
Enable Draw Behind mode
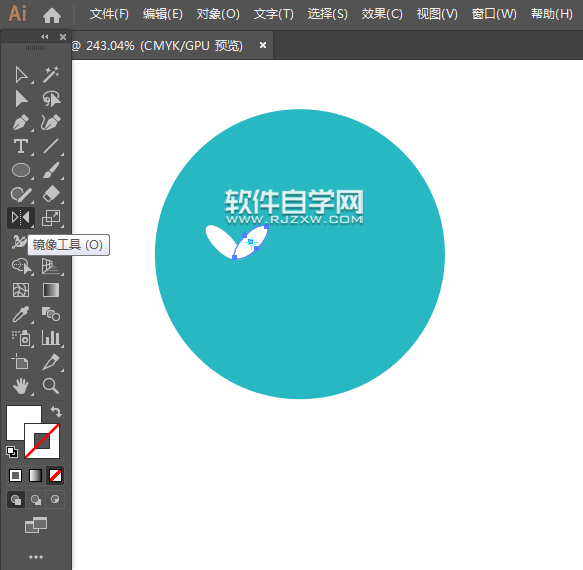[36, 500]
